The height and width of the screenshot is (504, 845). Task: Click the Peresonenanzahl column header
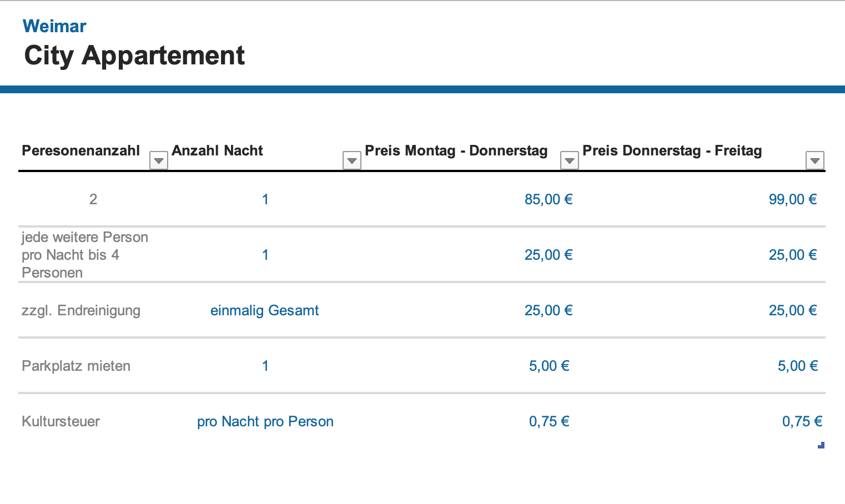[x=81, y=150]
